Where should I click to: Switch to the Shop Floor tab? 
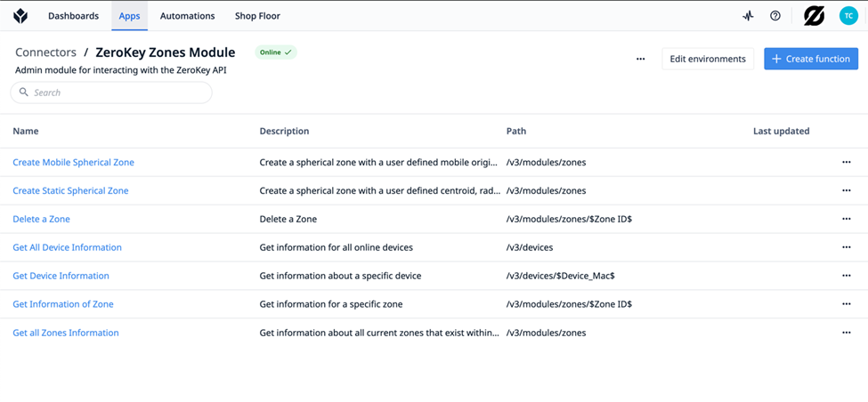pos(257,16)
